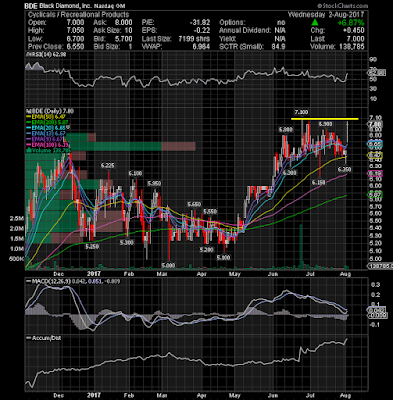The image size is (393, 400).
Task: Click the 5.000 March low price annotation
Action: (x=168, y=265)
